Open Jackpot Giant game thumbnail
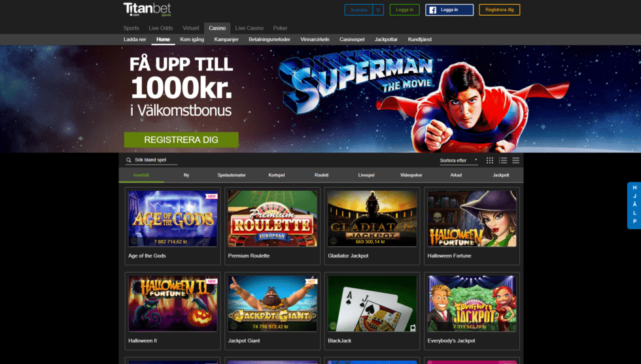Viewport: 641px width, 364px height. (272, 303)
